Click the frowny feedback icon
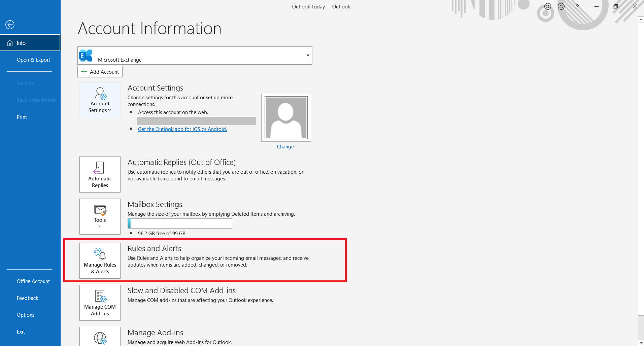 (561, 6)
